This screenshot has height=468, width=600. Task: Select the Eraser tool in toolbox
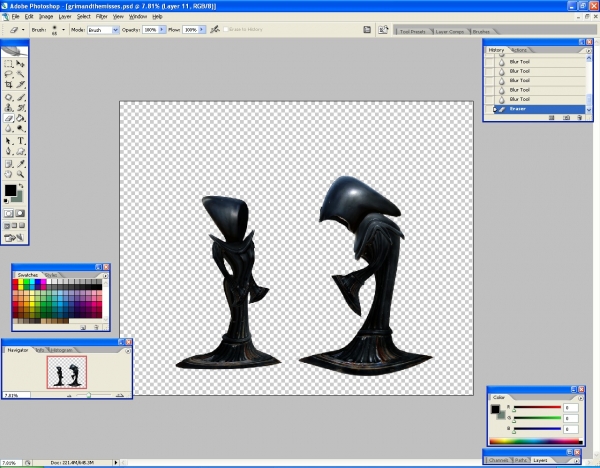pyautogui.click(x=8, y=118)
